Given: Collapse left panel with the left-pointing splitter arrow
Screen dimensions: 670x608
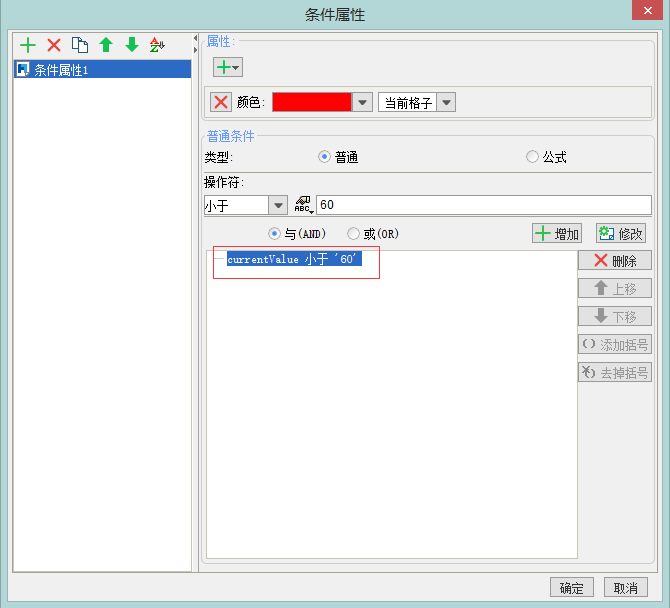Looking at the screenshot, I should [195, 38].
